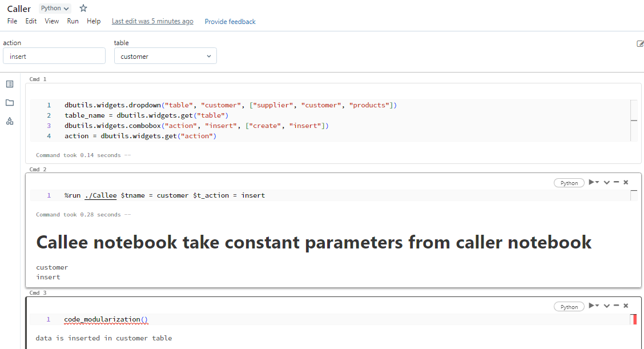Click the ./Callee notebook link in Cmd 2
The image size is (644, 349).
[100, 195]
